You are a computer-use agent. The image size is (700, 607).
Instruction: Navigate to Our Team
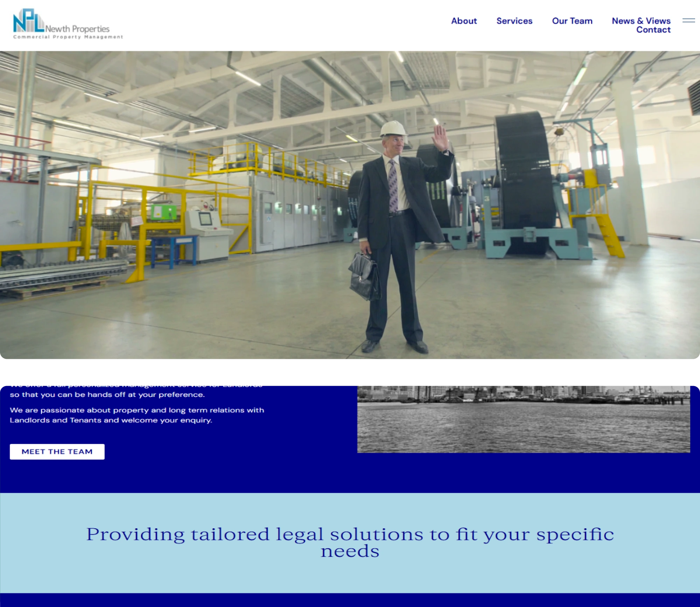[x=572, y=21]
